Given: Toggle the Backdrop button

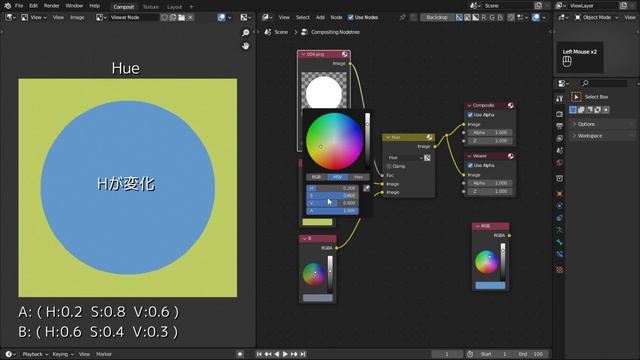Looking at the screenshot, I should 437,17.
